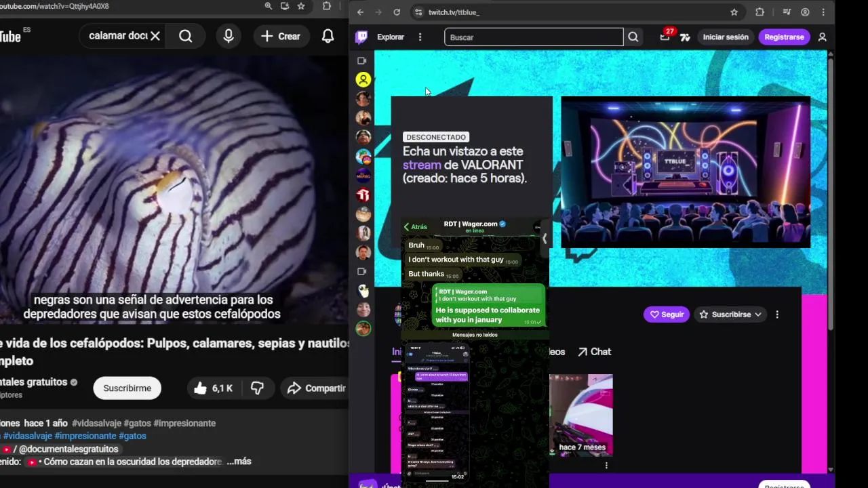The image size is (868, 488).
Task: Share the video via Compartir
Action: [316, 388]
